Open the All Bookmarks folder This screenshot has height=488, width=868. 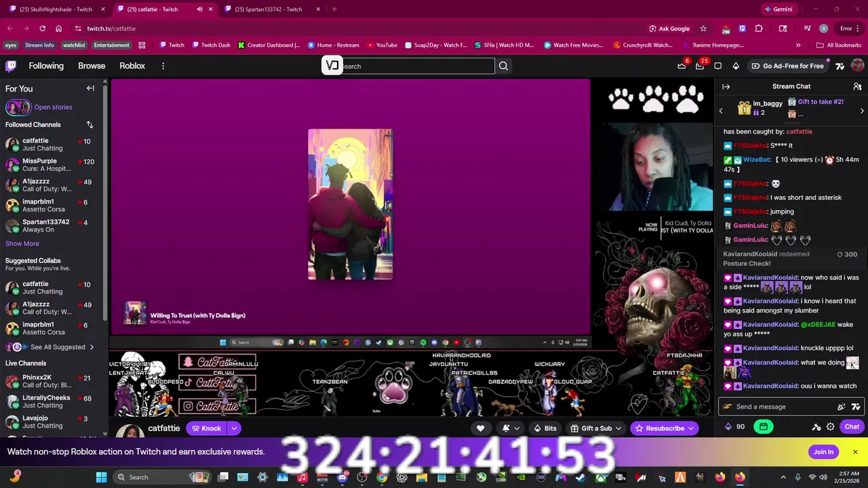pyautogui.click(x=839, y=45)
